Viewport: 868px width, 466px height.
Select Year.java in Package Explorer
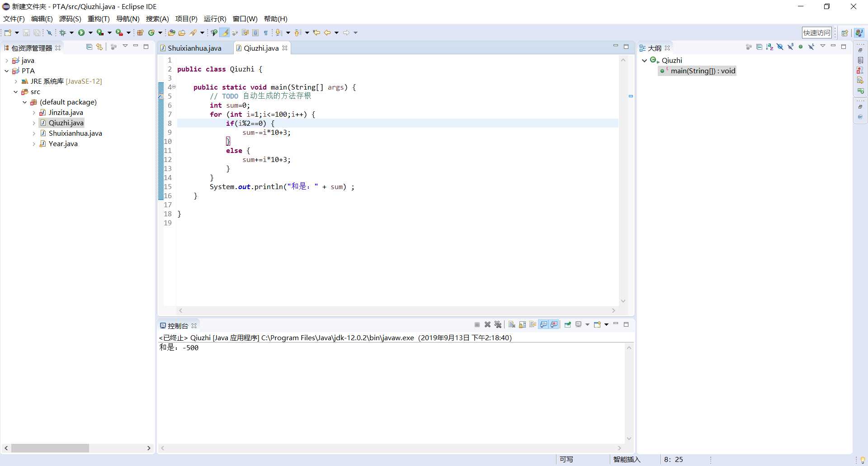[63, 144]
